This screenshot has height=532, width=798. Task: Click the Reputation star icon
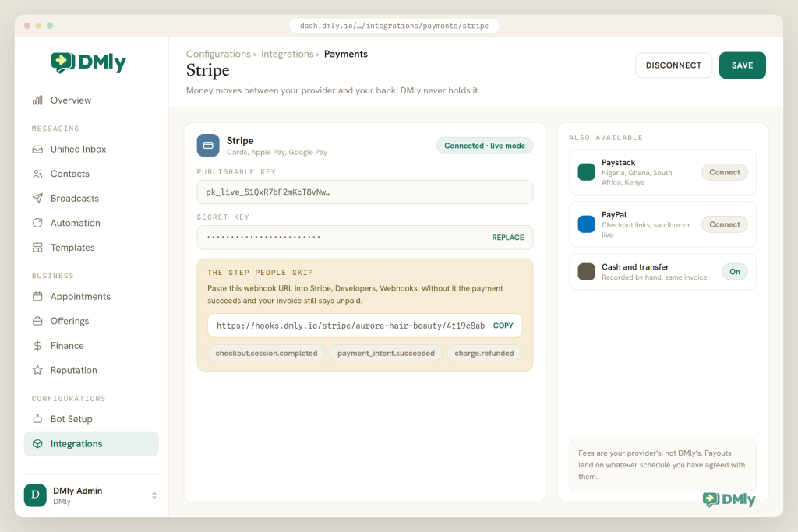pos(37,370)
